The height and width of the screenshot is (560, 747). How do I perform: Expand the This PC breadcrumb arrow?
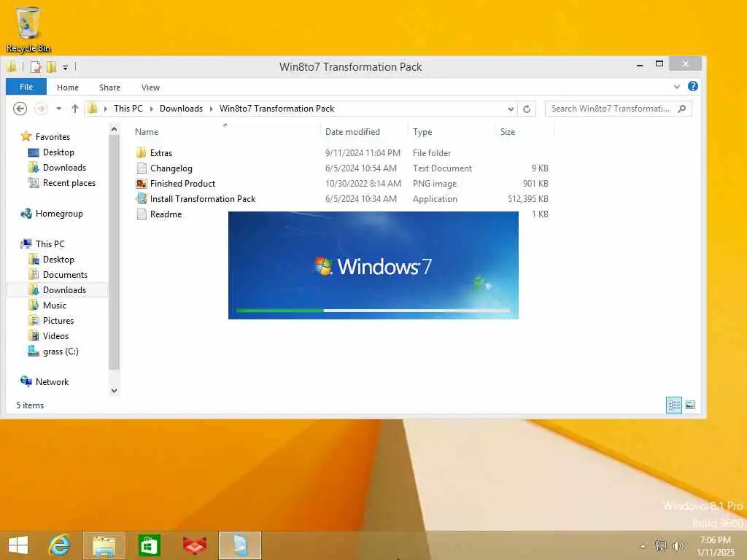151,109
